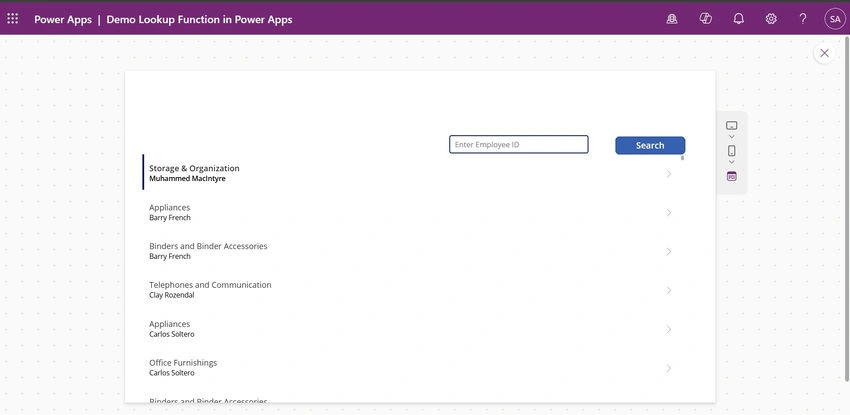Open chevron for Binders, Barry French row
Viewport: 850px width, 415px height.
pos(668,251)
